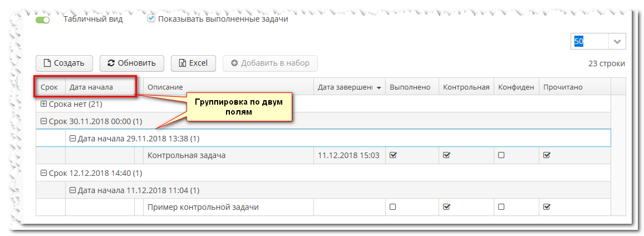Open the page size dropdown arrow
The image size is (644, 236).
click(x=617, y=42)
